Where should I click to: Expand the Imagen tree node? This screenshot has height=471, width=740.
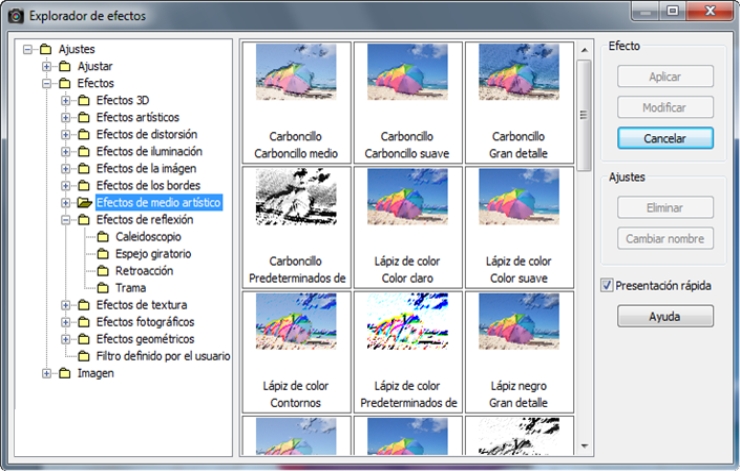pos(47,373)
